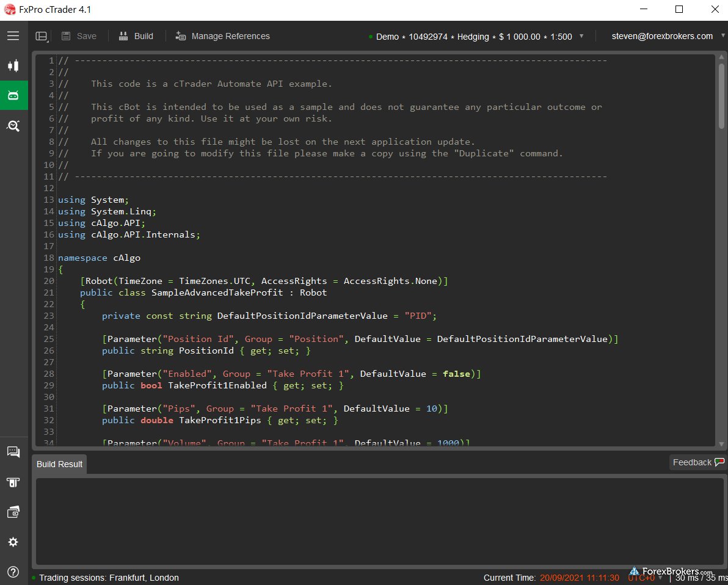Click the Build button
Screen dimensions: 728x585
click(136, 37)
